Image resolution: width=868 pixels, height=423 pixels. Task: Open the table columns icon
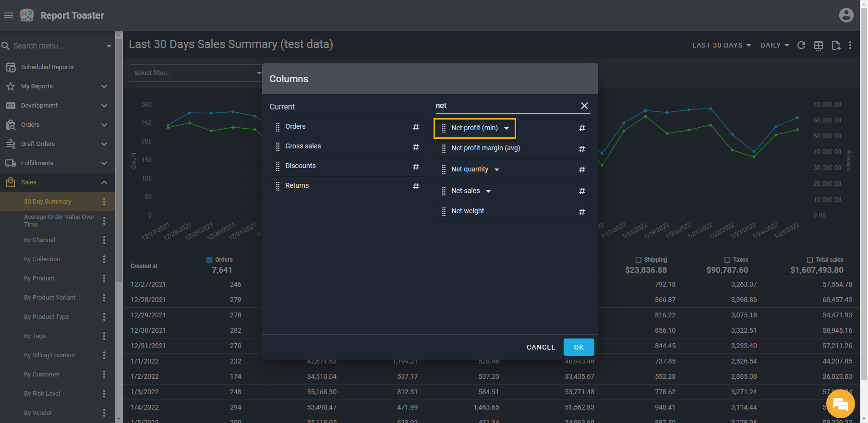pos(819,45)
